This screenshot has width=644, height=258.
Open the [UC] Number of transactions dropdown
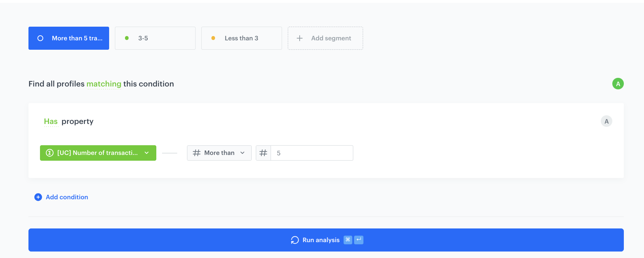[97, 153]
